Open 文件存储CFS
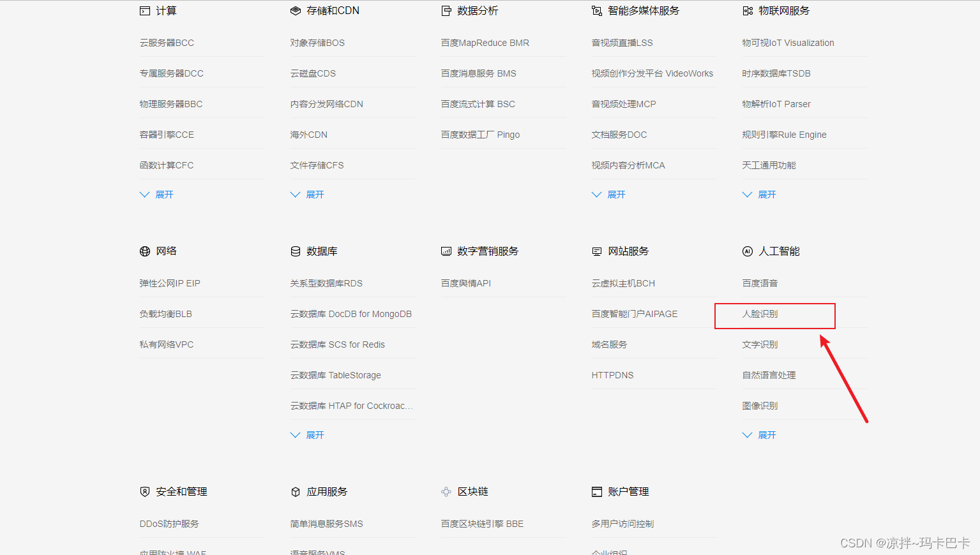 (317, 165)
